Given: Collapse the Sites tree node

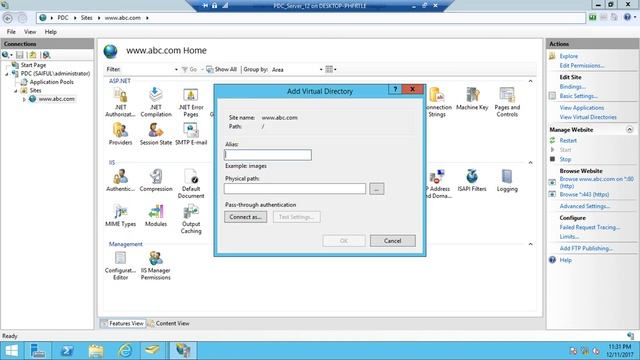Looking at the screenshot, I should click(x=16, y=91).
